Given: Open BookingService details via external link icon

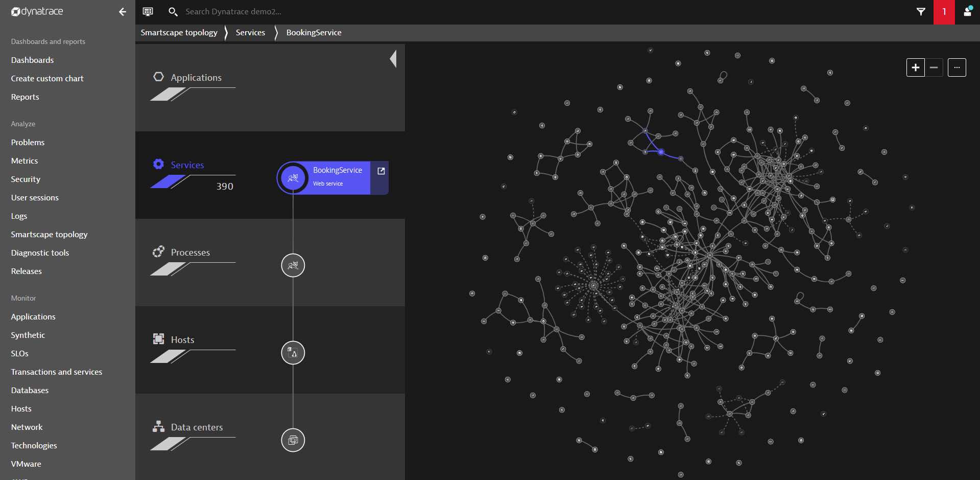Looking at the screenshot, I should click(381, 171).
